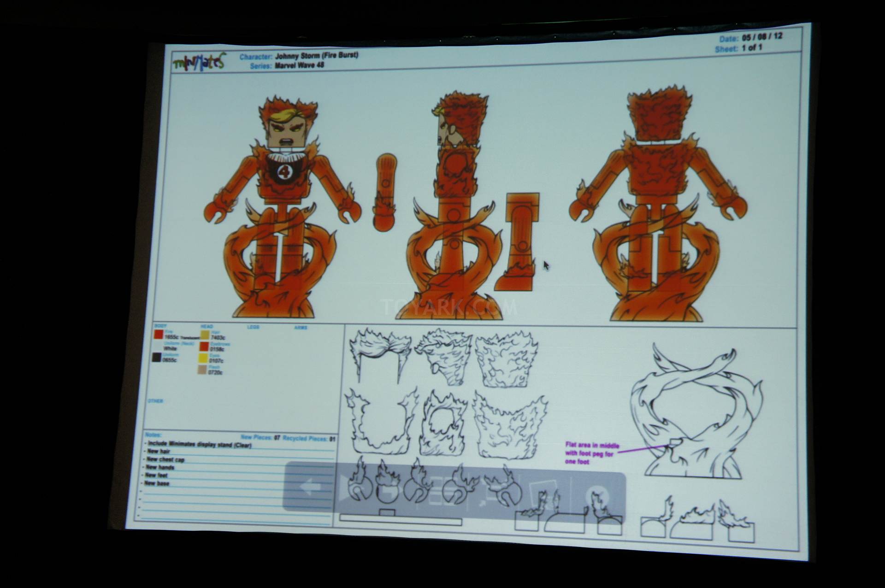Click the Flesh 0720c color swatch
Viewport: 885px width, 588px height.
coord(202,369)
